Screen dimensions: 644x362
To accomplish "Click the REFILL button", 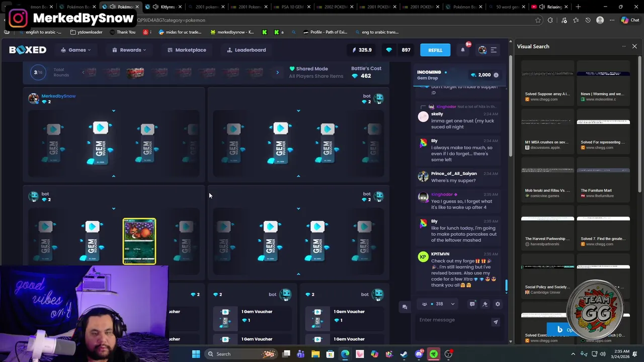I will pos(435,50).
